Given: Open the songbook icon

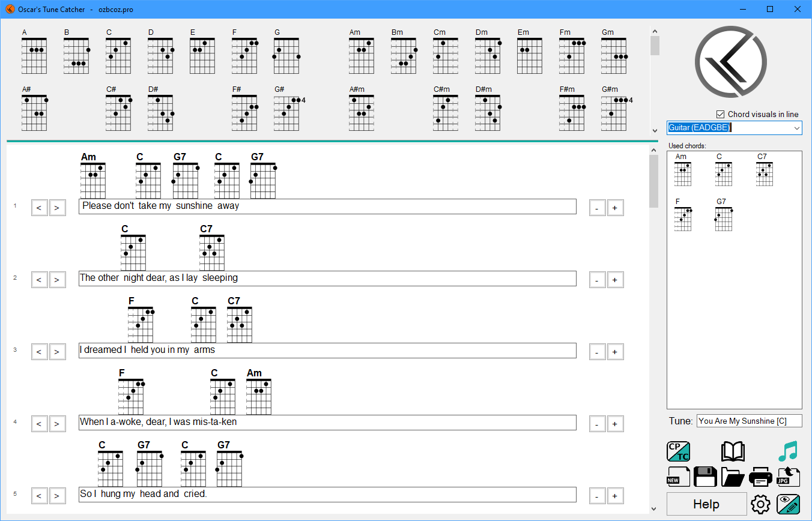Looking at the screenshot, I should [733, 451].
